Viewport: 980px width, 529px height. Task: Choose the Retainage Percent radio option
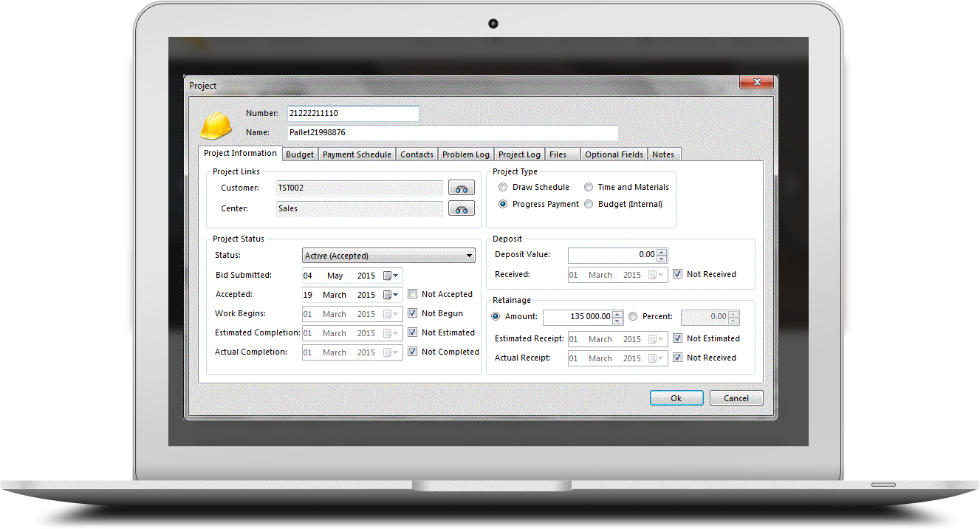[x=632, y=316]
